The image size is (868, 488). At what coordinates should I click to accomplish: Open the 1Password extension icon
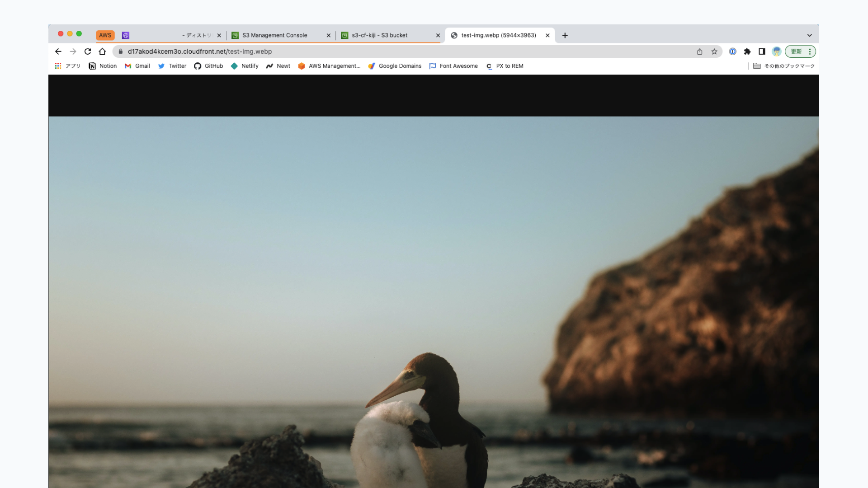pos(733,52)
